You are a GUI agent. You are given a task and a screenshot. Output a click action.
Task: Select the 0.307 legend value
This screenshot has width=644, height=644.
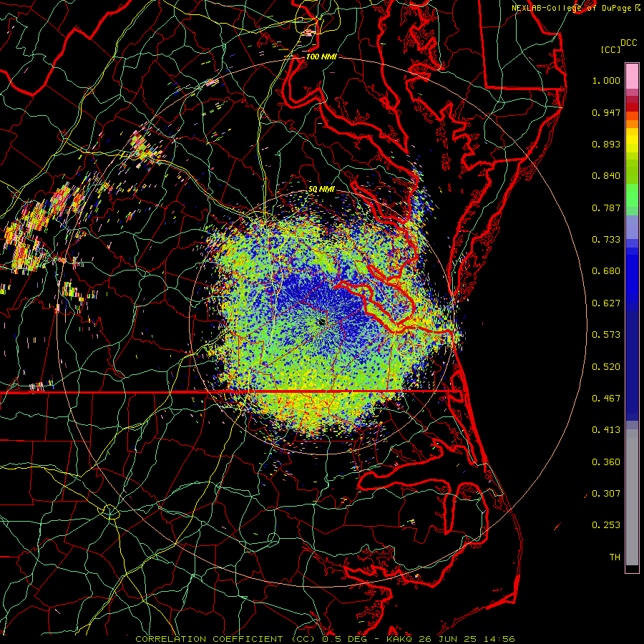coord(606,494)
